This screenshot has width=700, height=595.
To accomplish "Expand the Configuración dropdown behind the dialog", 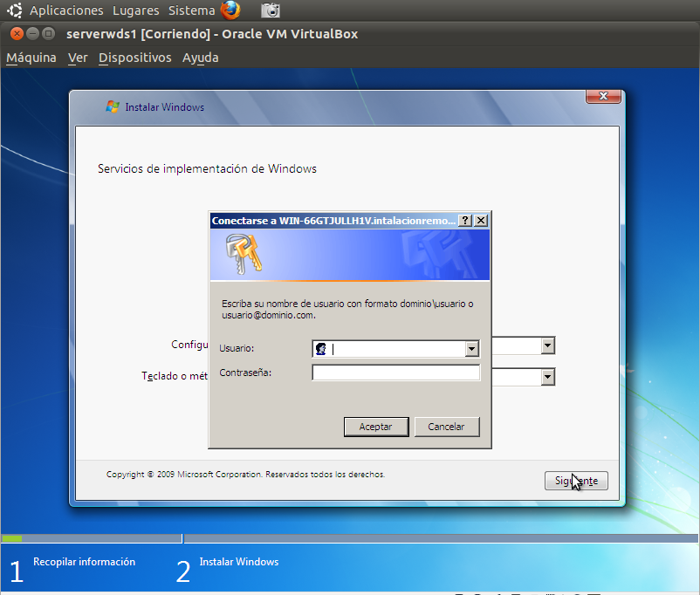I will [x=548, y=345].
